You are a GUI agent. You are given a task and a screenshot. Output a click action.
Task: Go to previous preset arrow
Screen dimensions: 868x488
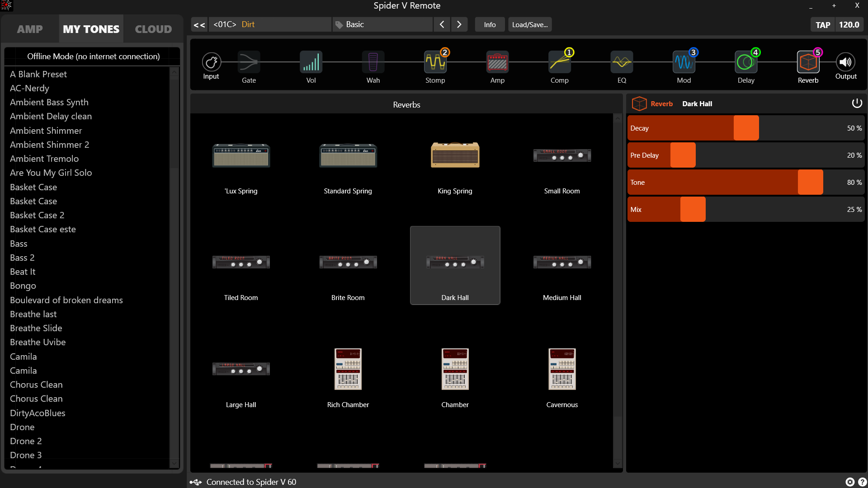[x=442, y=24]
